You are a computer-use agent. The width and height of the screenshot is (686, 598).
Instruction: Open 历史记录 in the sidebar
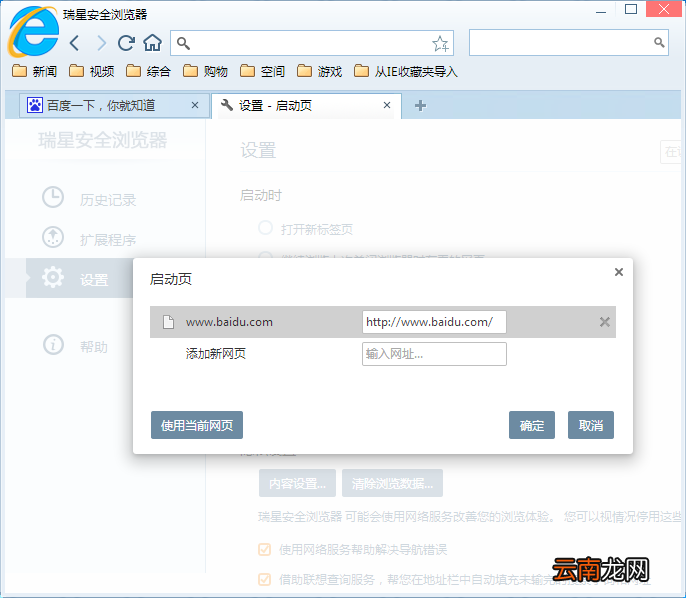point(89,199)
